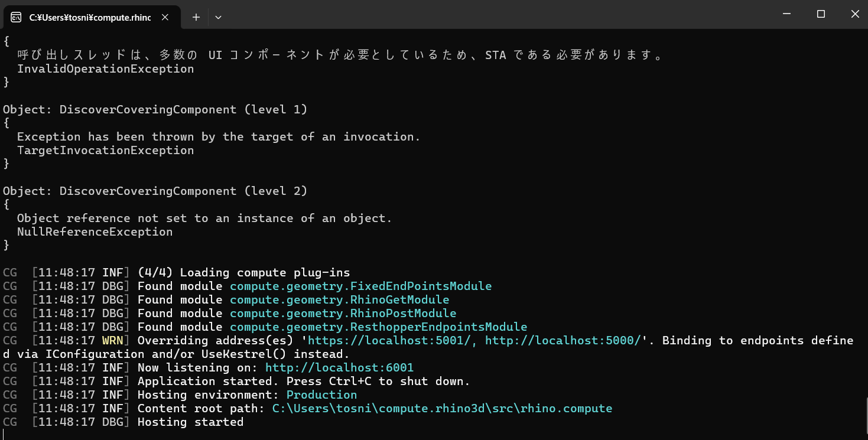Select the C:¥Users¥tosni¥compute.rhinc tab
868x440 pixels.
point(89,17)
